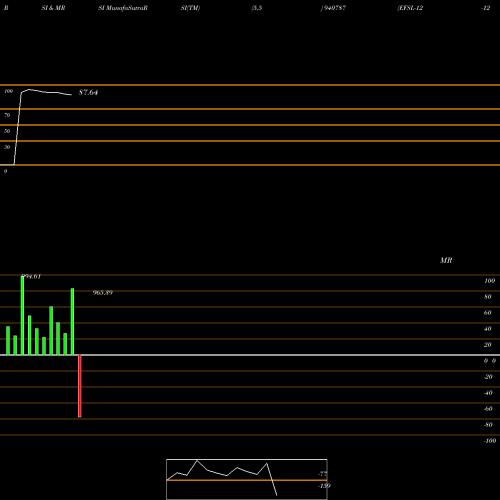500x500 pixels.
Task: Click the '(EFSL-12' symbol text
Action: pyautogui.click(x=410, y=8)
